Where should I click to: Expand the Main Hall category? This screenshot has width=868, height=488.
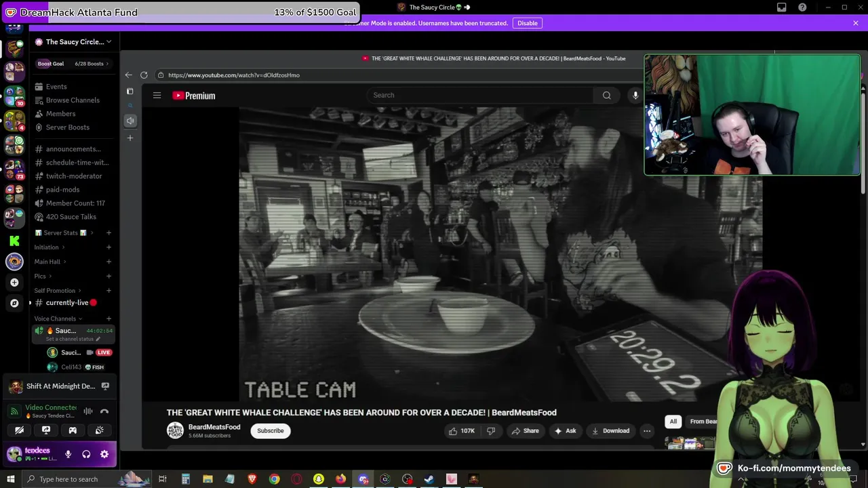point(51,262)
